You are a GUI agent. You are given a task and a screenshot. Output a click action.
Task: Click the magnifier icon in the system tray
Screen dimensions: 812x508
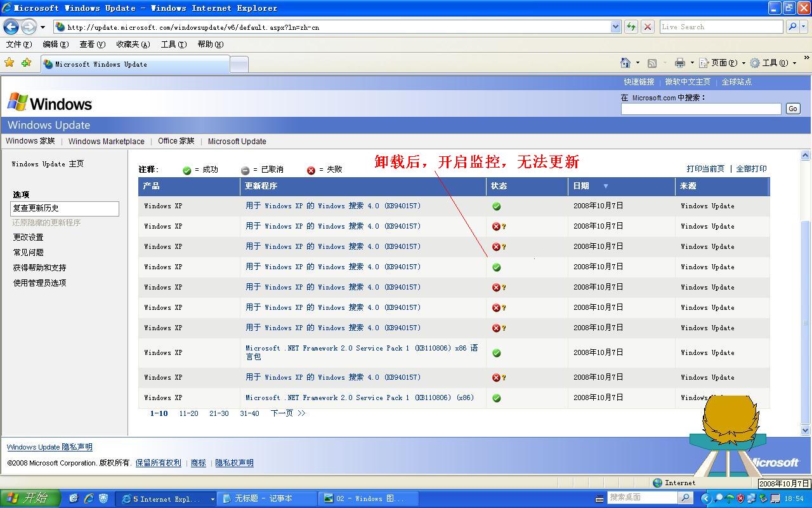click(718, 498)
